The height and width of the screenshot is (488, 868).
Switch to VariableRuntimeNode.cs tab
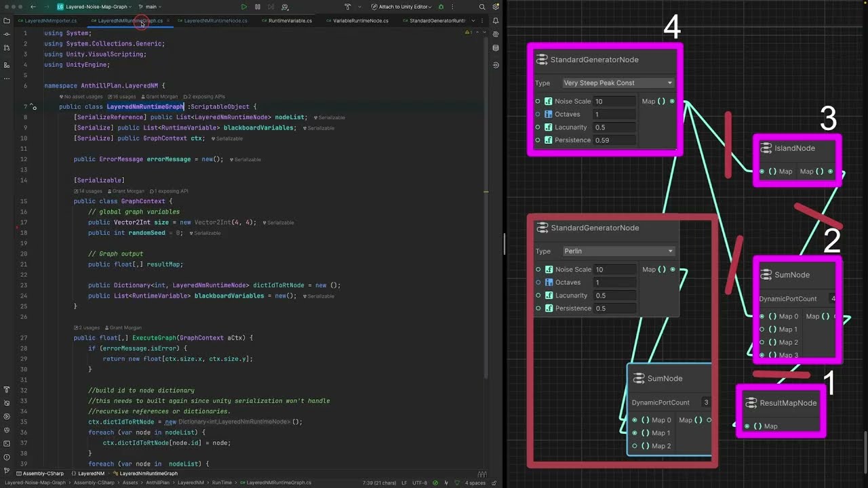(357, 21)
